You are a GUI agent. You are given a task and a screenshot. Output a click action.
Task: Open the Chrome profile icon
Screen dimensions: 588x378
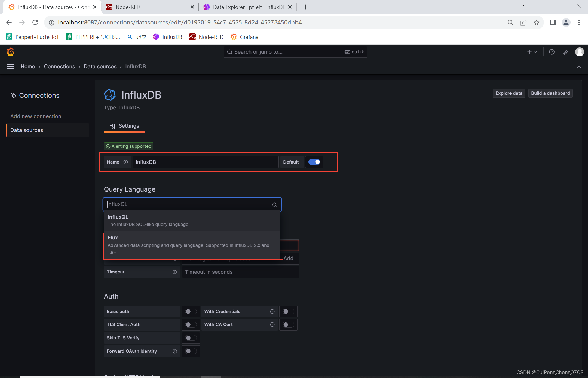[x=566, y=23]
